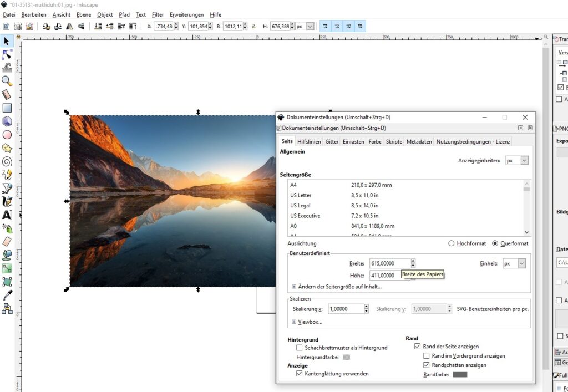Toggle Randschatten anzeigen checkbox

point(427,365)
